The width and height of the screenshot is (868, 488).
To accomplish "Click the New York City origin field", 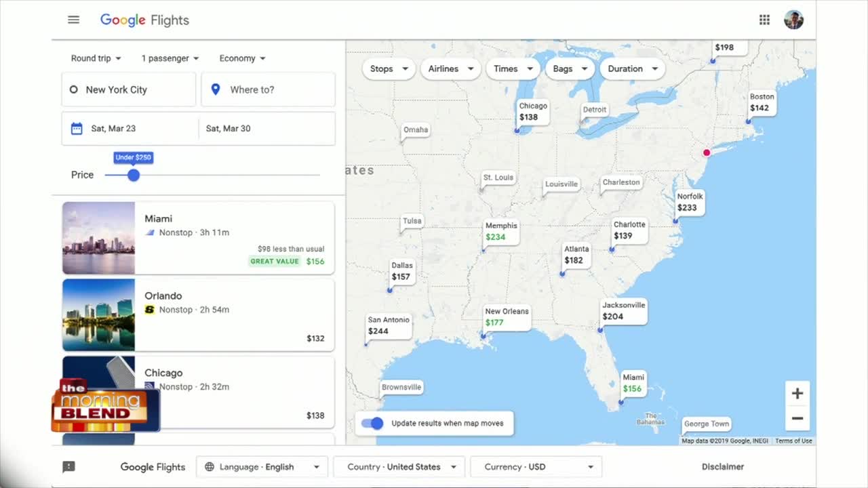I will 129,89.
